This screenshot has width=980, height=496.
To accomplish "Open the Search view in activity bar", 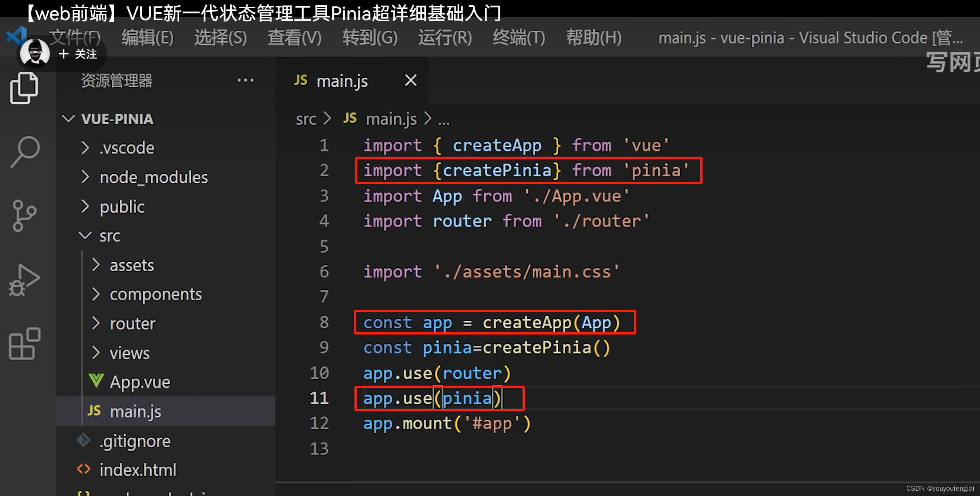I will point(25,151).
